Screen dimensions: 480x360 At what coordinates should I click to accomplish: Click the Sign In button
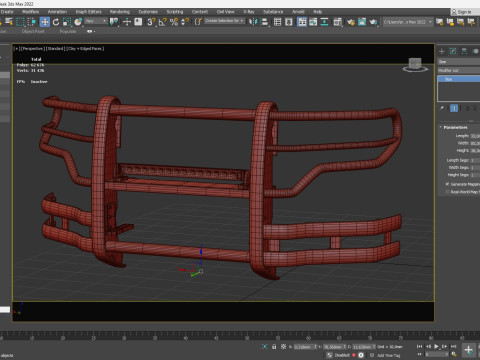[x=463, y=12]
